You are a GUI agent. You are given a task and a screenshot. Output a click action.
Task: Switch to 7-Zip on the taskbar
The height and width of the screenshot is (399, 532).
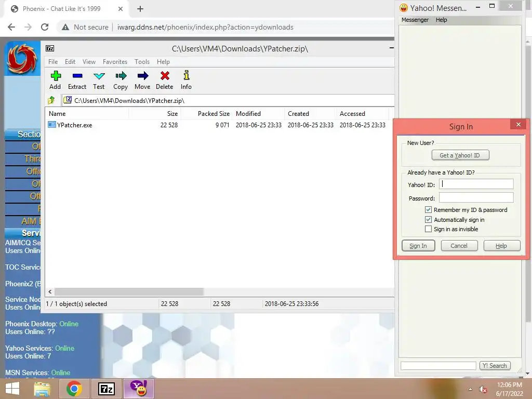[x=106, y=389]
